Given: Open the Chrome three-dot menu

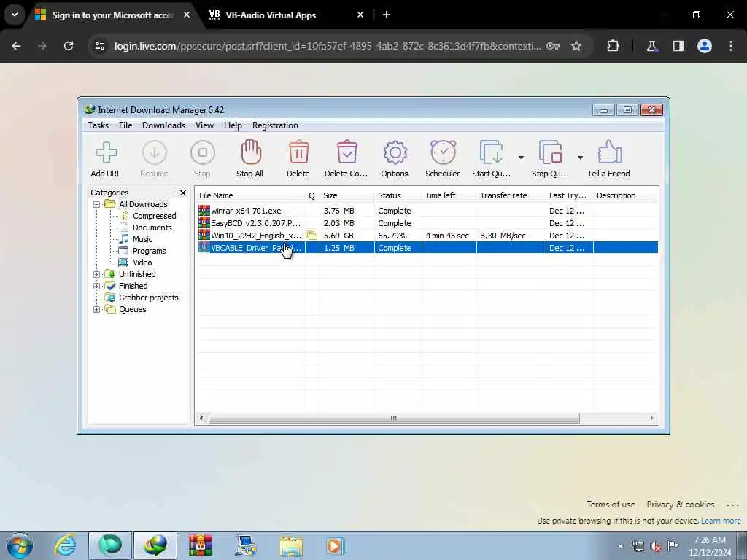Looking at the screenshot, I should coord(731,46).
